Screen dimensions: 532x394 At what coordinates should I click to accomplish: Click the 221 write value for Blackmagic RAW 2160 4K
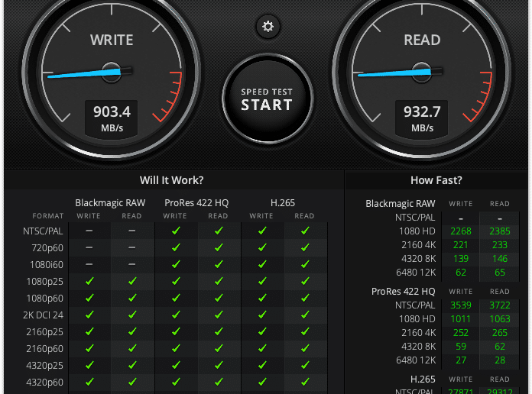pyautogui.click(x=461, y=245)
